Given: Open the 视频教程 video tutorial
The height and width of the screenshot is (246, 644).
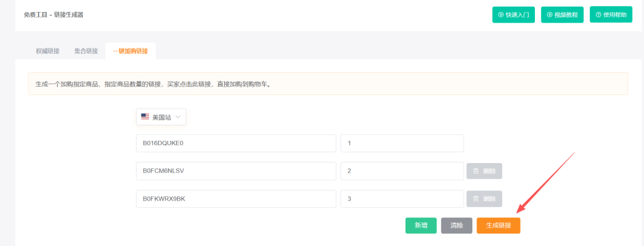Looking at the screenshot, I should tap(562, 14).
